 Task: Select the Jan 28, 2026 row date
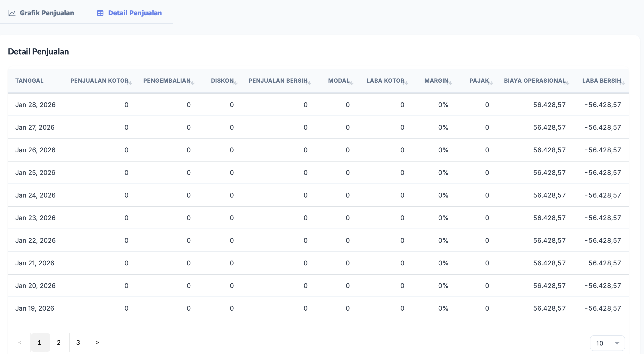click(x=35, y=105)
